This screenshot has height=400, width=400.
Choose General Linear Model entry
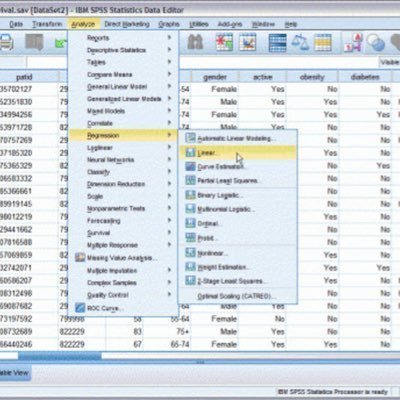click(x=123, y=87)
